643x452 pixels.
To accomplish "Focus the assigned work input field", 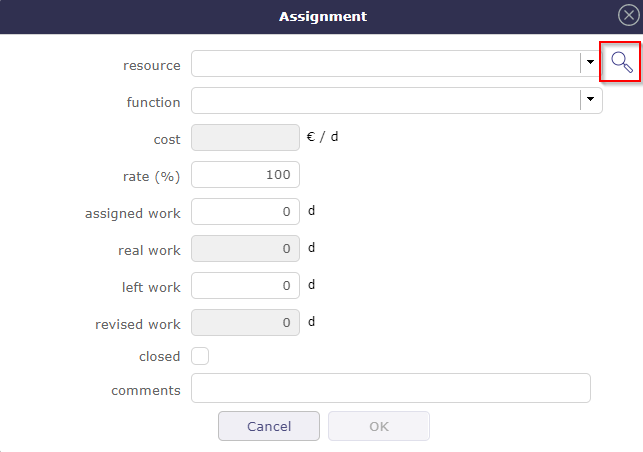I will coord(245,212).
